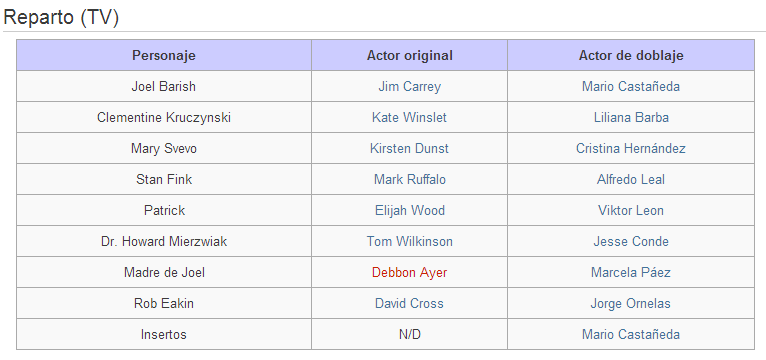Open the Jesse Conde link
Image resolution: width=766 pixels, height=360 pixels.
pyautogui.click(x=631, y=241)
